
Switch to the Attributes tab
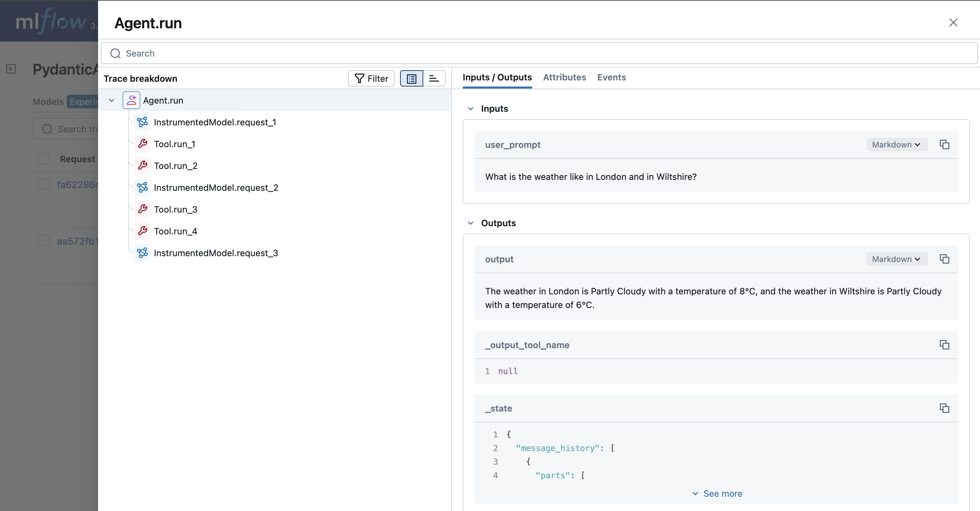tap(565, 77)
